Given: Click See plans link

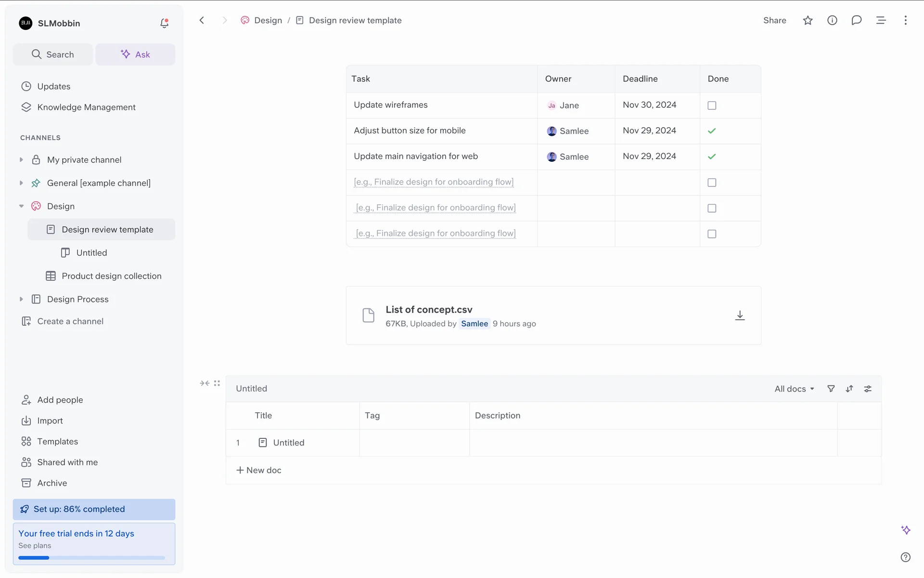Looking at the screenshot, I should [x=35, y=546].
